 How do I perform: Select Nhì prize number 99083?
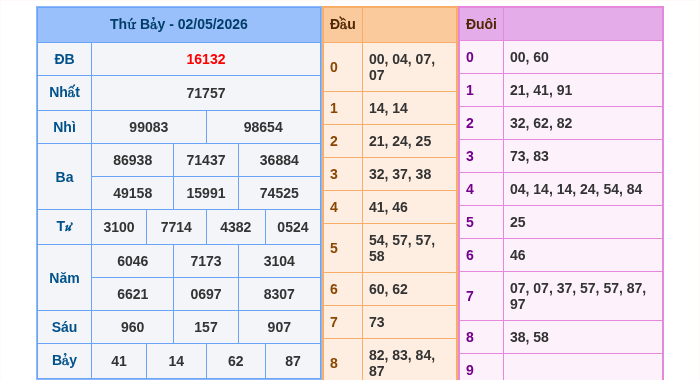(149, 127)
